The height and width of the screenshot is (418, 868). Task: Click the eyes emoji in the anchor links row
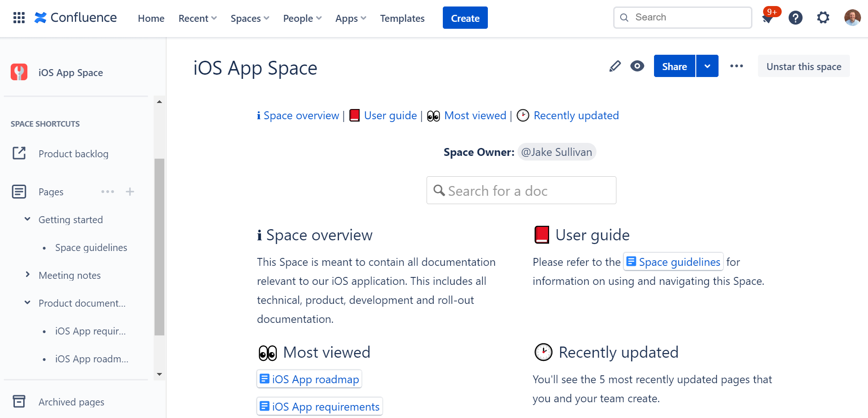(x=434, y=116)
